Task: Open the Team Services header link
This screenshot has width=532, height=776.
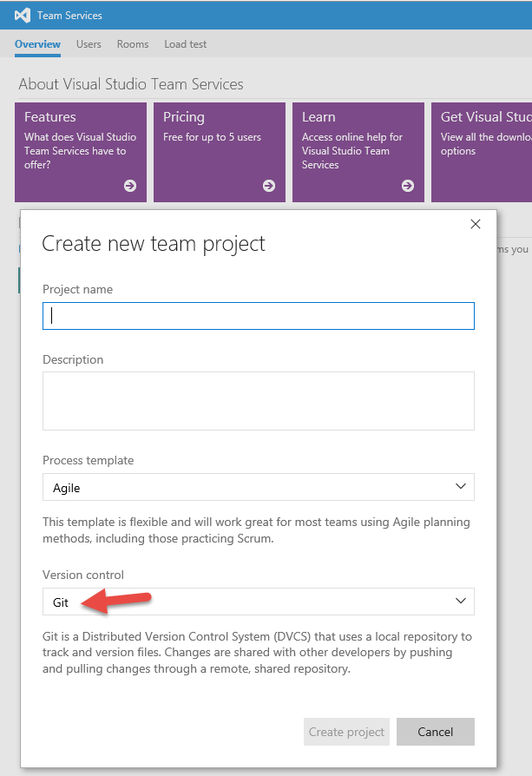Action: coord(69,16)
